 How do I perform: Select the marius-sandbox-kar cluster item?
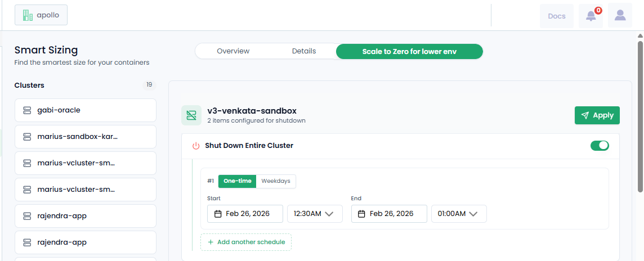point(86,137)
